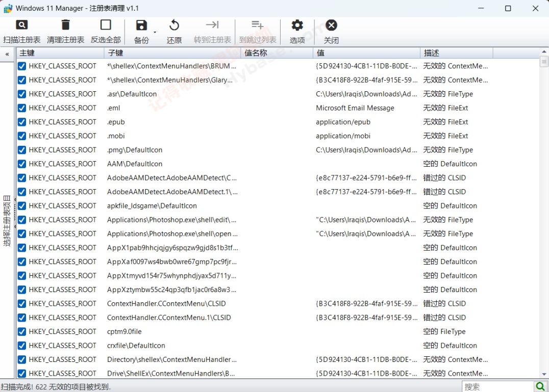
Task: Click the Restore (还原) icon
Action: pyautogui.click(x=174, y=25)
